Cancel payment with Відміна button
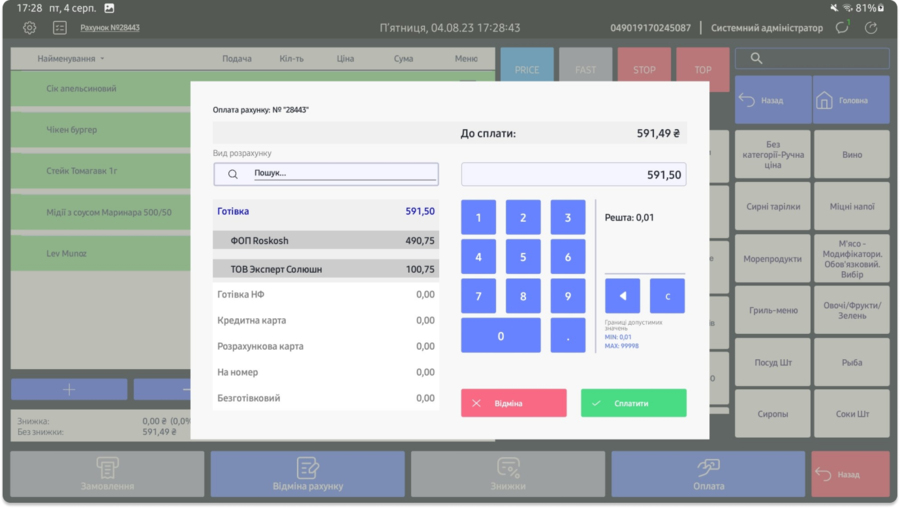The height and width of the screenshot is (508, 900). (x=513, y=403)
